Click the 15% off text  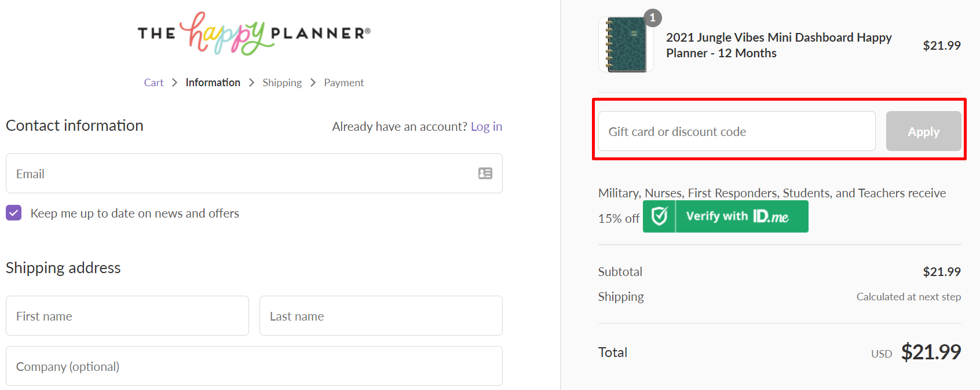point(619,219)
